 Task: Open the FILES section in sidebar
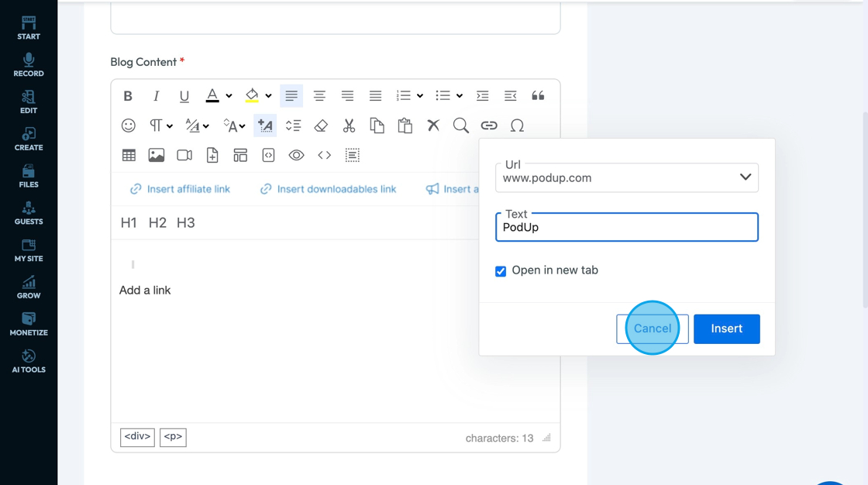click(x=29, y=176)
